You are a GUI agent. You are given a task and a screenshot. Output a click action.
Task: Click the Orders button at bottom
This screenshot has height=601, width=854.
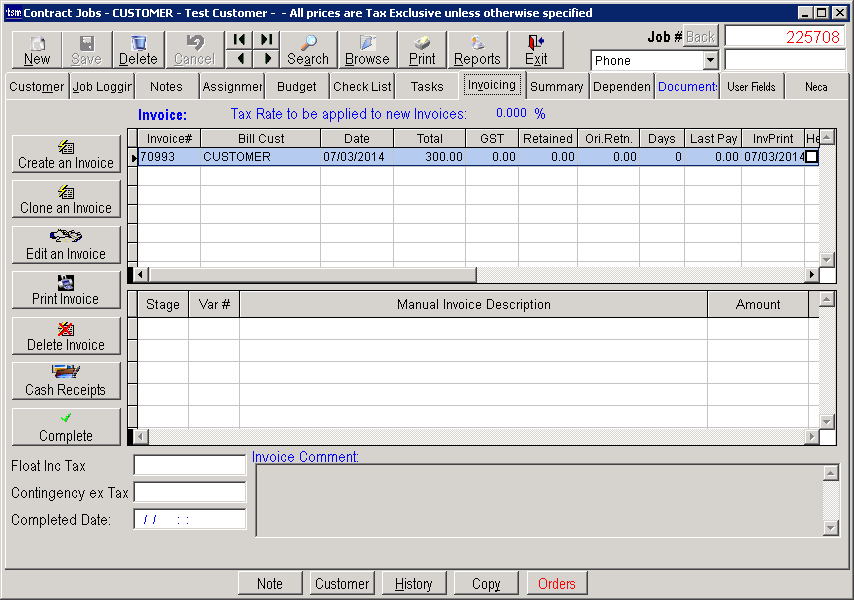click(557, 584)
